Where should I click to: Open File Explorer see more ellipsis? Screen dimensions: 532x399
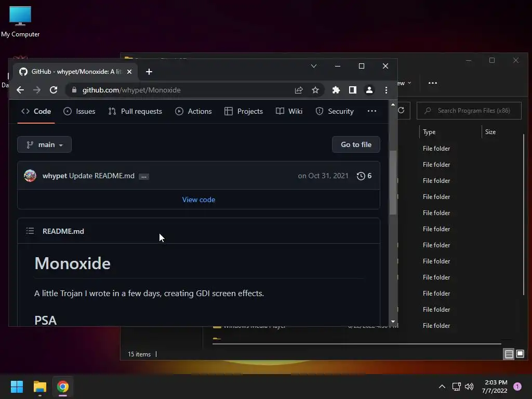click(x=433, y=83)
